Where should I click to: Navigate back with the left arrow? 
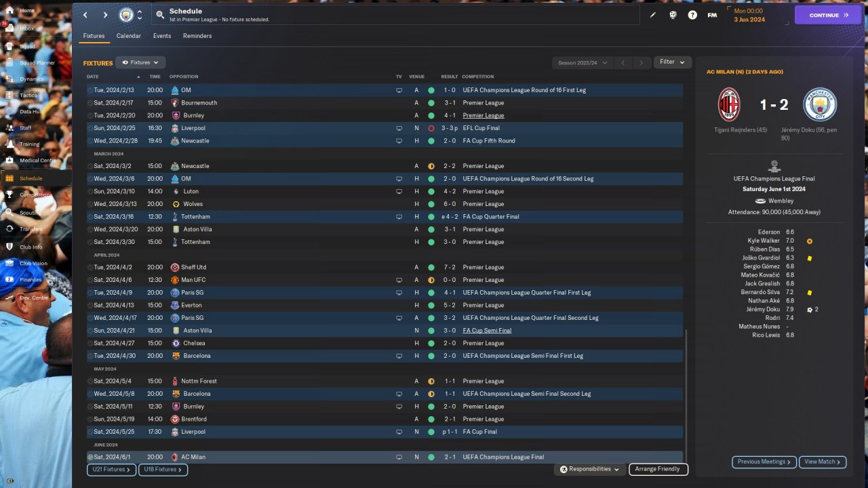tap(85, 15)
